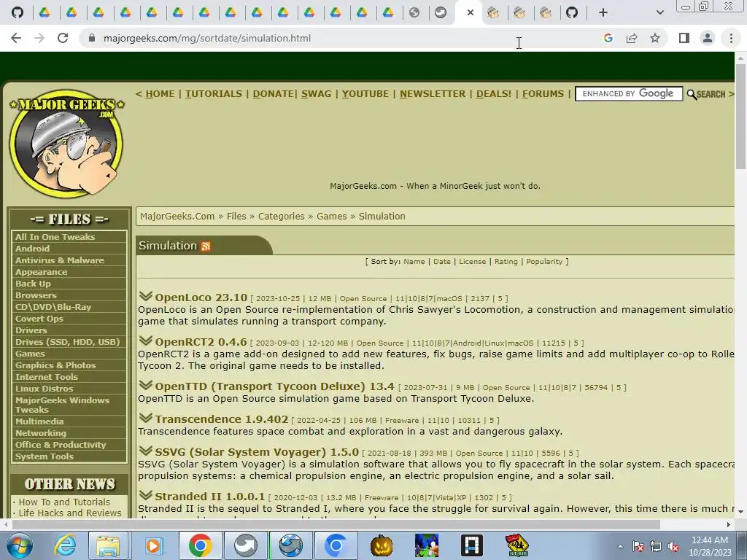Open the pumpkin icon in taskbar

382,545
